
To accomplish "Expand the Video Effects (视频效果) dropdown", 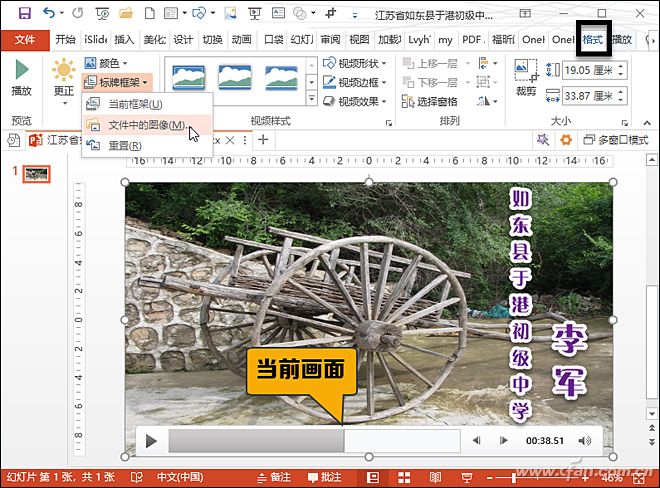I will (362, 101).
